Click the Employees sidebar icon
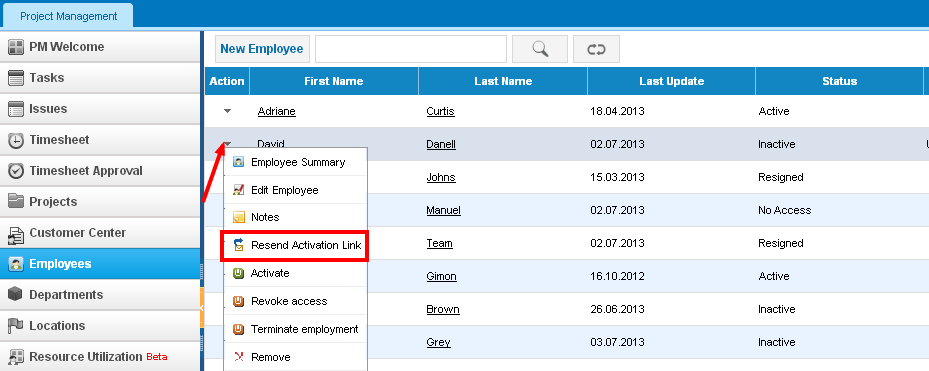 click(16, 264)
